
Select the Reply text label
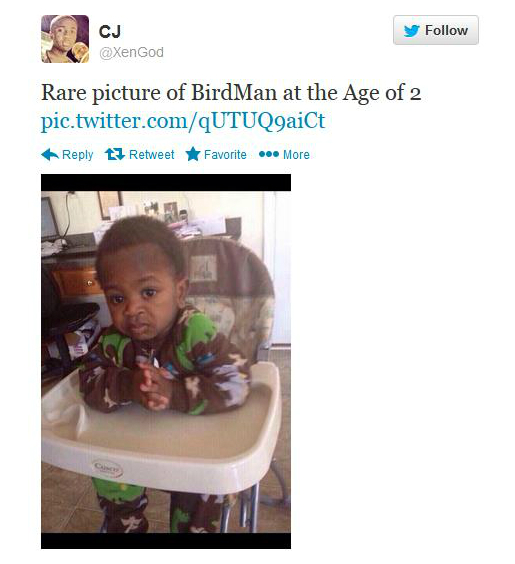coord(78,155)
